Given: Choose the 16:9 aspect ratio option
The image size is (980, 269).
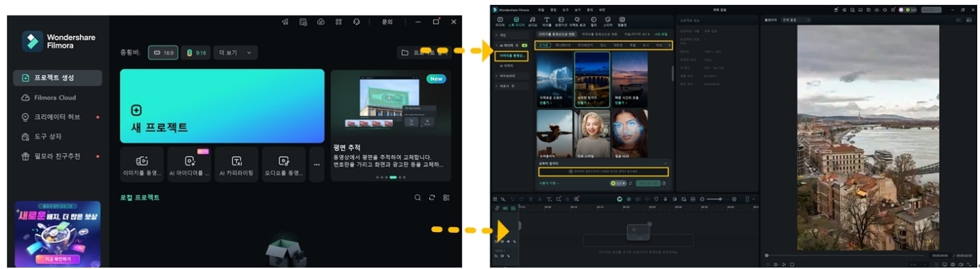Looking at the screenshot, I should [163, 53].
